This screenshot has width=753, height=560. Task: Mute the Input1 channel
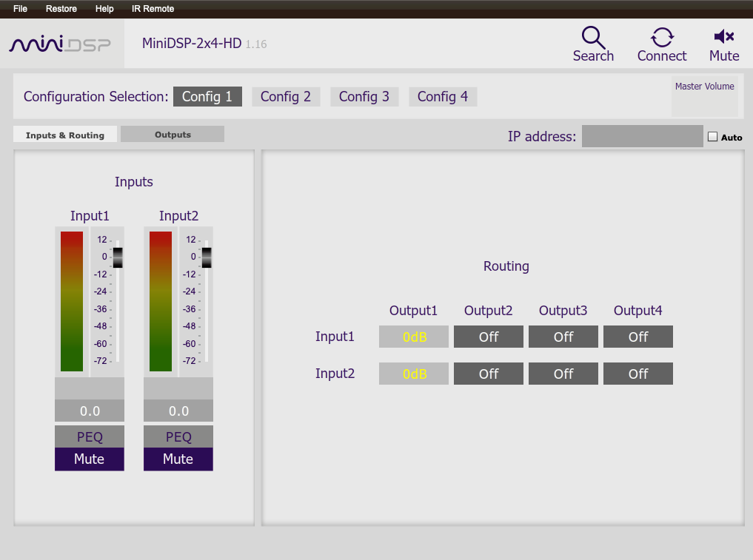pyautogui.click(x=90, y=459)
